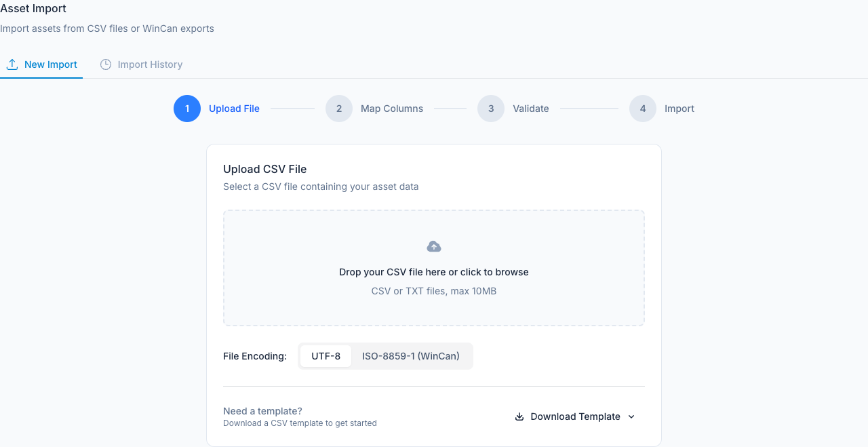Click the upload icon beside New Import
Image resolution: width=868 pixels, height=447 pixels.
point(12,64)
